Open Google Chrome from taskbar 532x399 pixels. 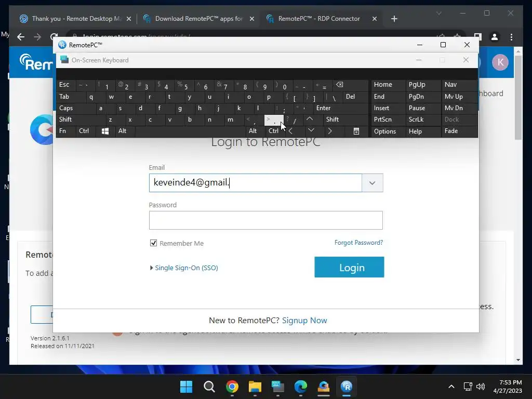232,387
